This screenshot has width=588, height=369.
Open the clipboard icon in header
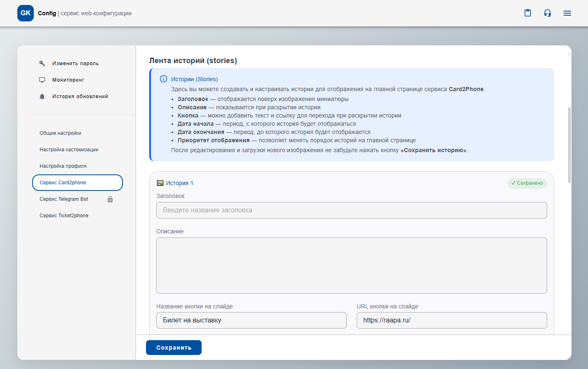pos(527,13)
